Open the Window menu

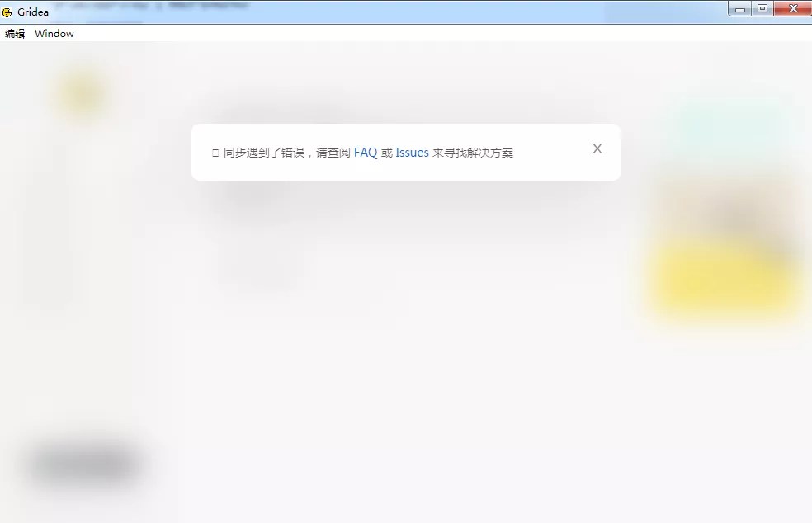(x=54, y=34)
